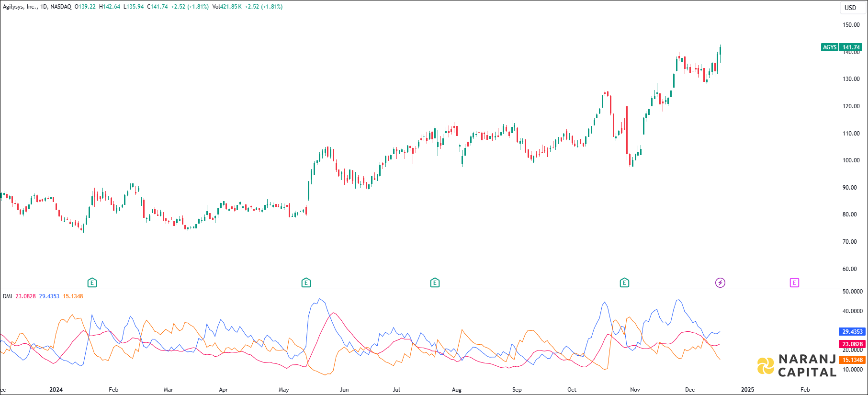Click the 141.74 last price label
868x395 pixels.
tap(851, 47)
